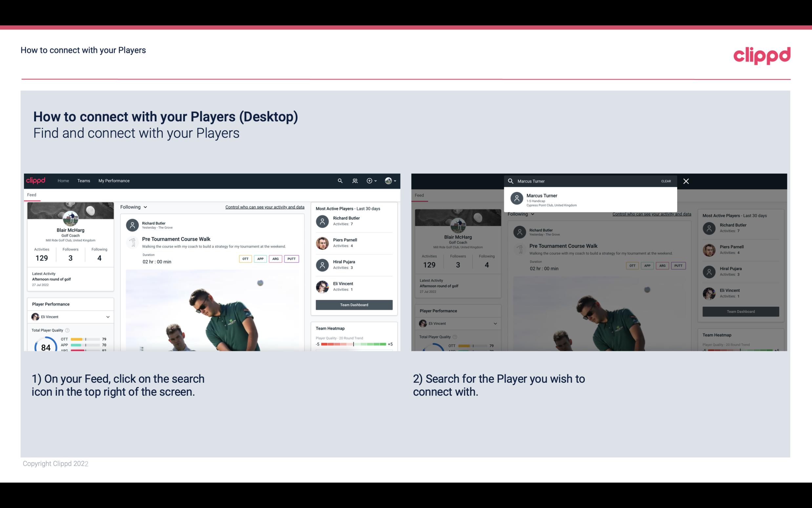
Task: Select Home tab in navigation bar
Action: coord(63,180)
